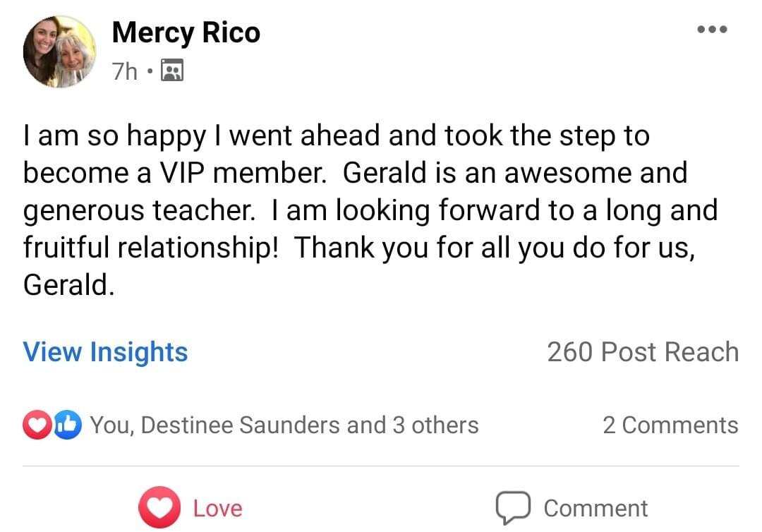Toggle the heart icon on Love button

tap(159, 507)
